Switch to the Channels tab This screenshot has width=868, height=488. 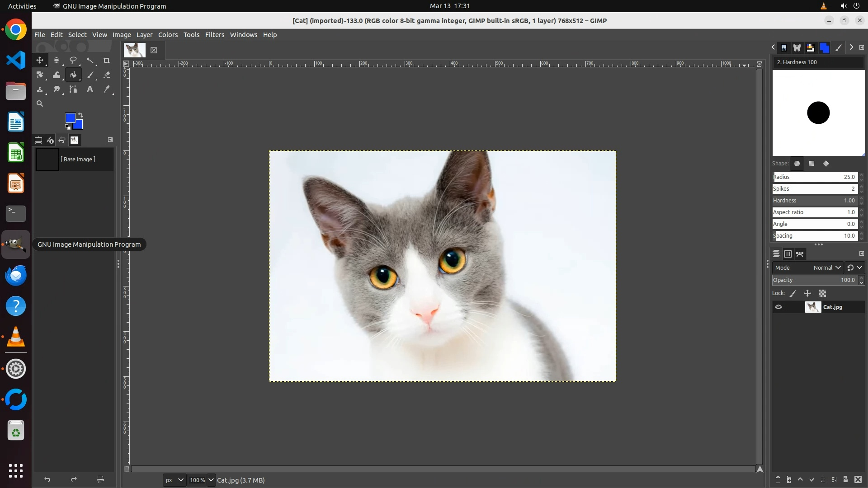(788, 254)
